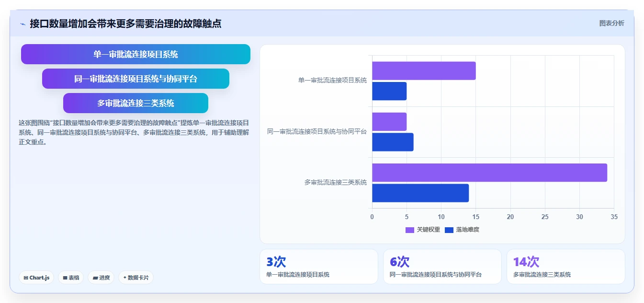This screenshot has width=644, height=303.
Task: Click purple bar for 多审批流连接三类系统
Action: pyautogui.click(x=489, y=173)
